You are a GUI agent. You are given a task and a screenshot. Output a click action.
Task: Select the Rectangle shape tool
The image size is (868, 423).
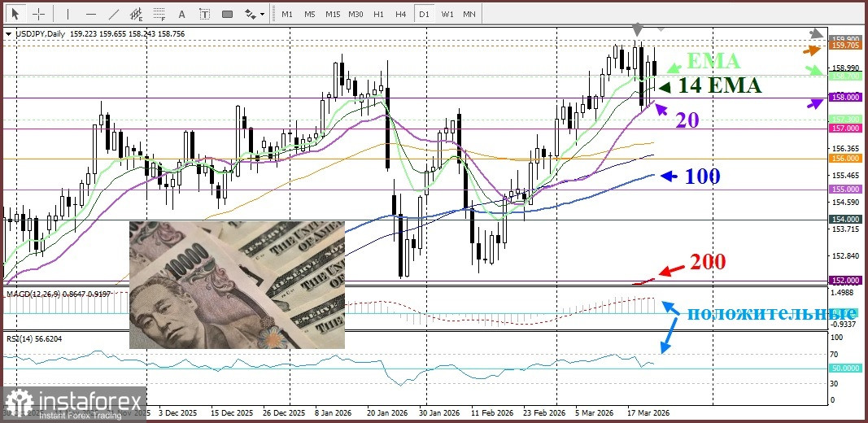228,14
